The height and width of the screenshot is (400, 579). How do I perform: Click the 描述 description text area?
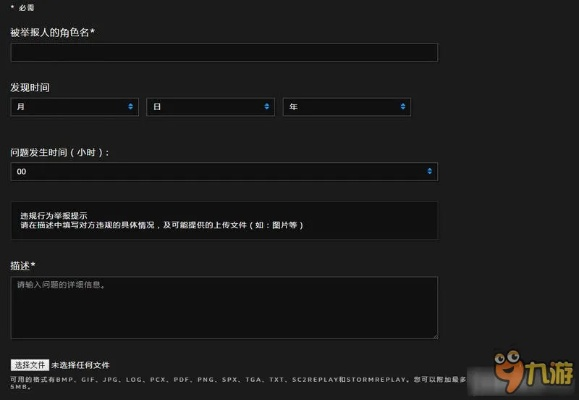(224, 308)
